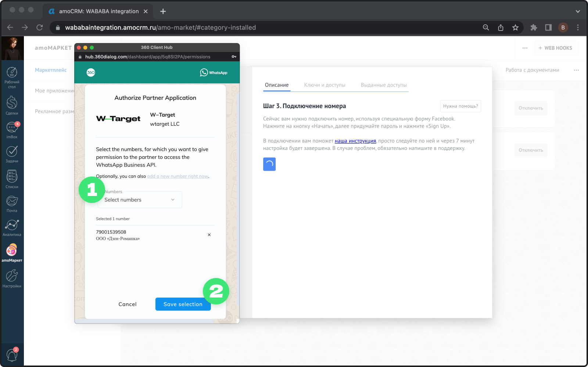
Task: Click Cancel in authorize dialog
Action: tap(128, 304)
